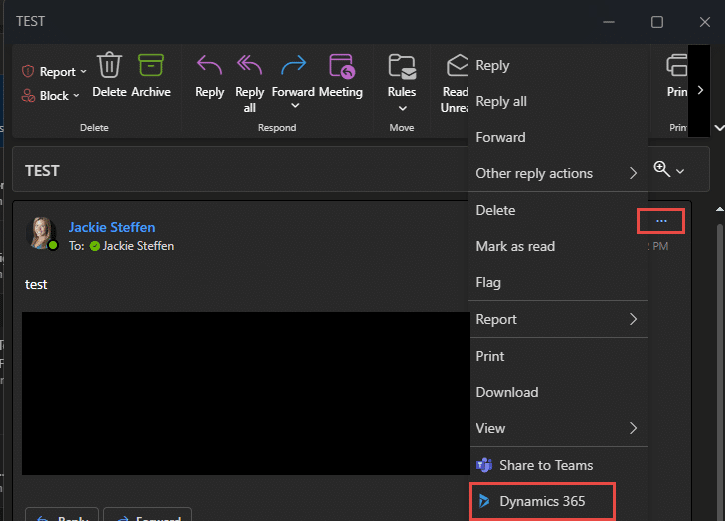Click the zoom magnifier icon

pos(661,169)
